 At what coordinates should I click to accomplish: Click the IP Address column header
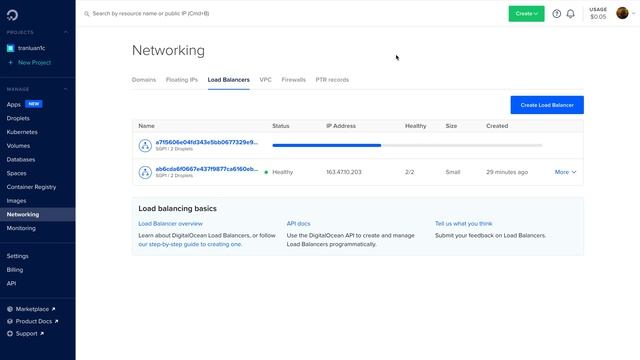coord(341,126)
